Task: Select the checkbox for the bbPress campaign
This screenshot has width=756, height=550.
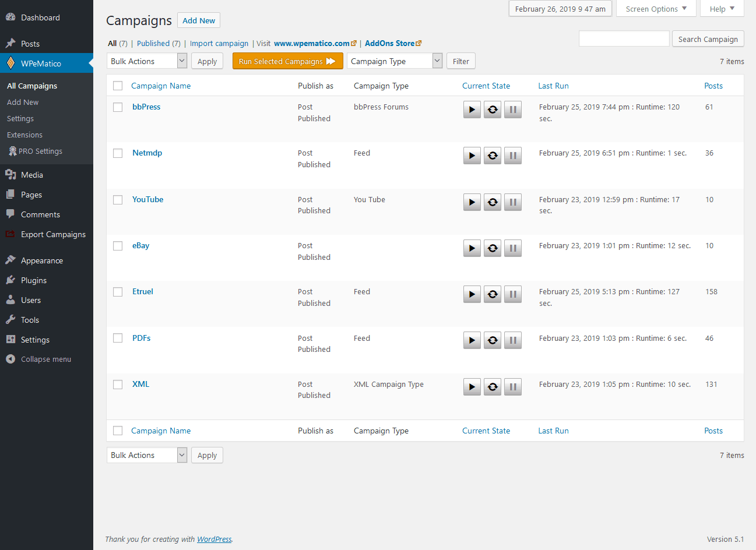Action: 118,107
